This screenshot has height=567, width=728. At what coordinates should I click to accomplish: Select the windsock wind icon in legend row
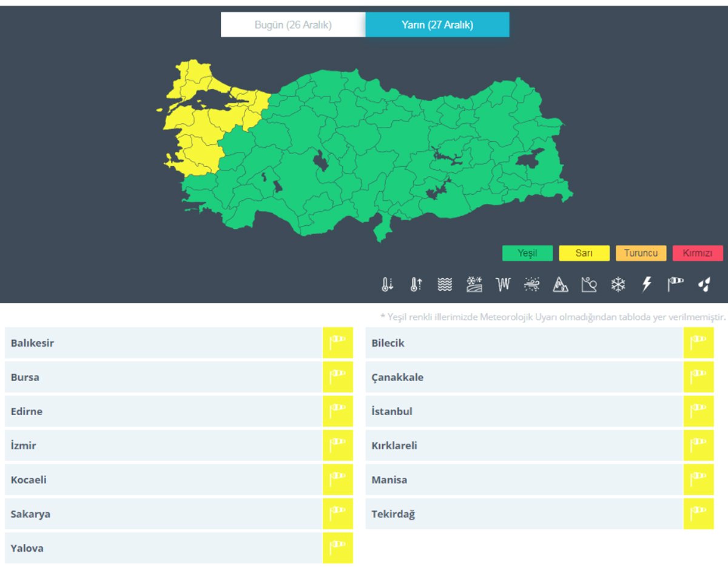[675, 284]
